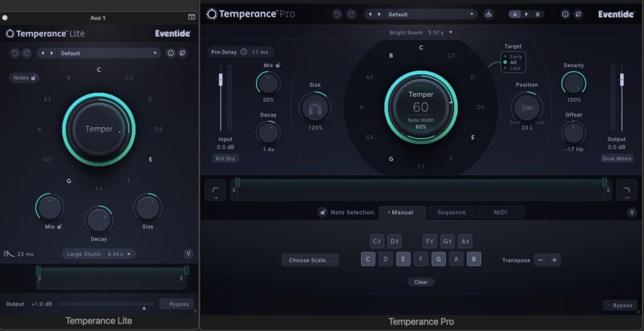The height and width of the screenshot is (331, 644).
Task: Open Default preset dropdown in Temperance Pro
Action: coord(431,14)
